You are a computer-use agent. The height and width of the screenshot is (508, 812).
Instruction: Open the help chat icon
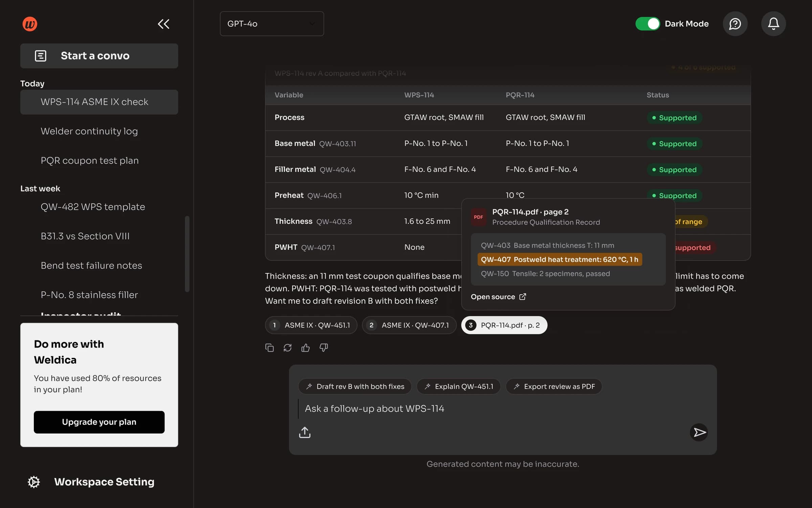(735, 24)
